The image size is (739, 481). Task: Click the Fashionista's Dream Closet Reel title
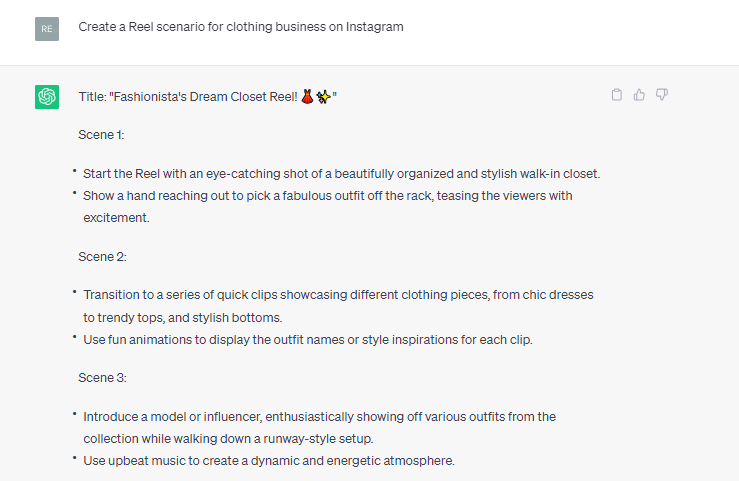pyautogui.click(x=207, y=97)
